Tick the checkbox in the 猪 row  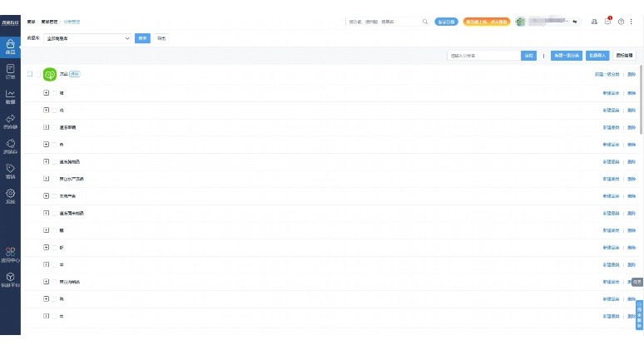(x=55, y=93)
